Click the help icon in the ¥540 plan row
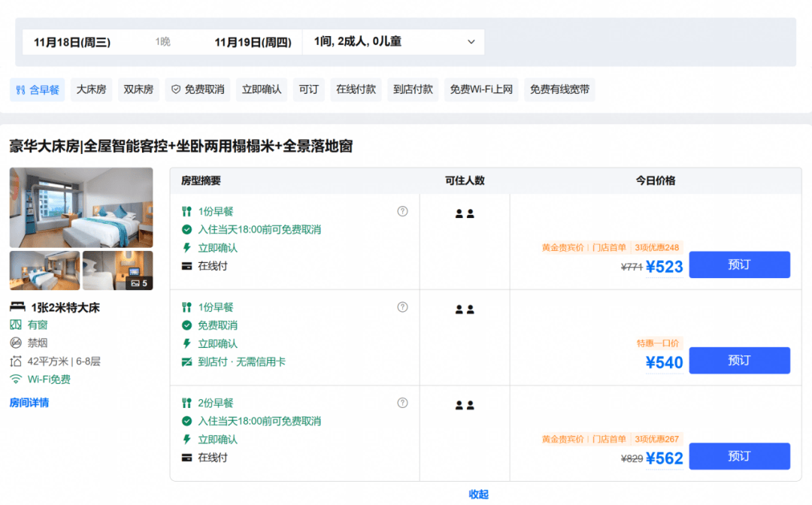812x505 pixels. point(402,307)
